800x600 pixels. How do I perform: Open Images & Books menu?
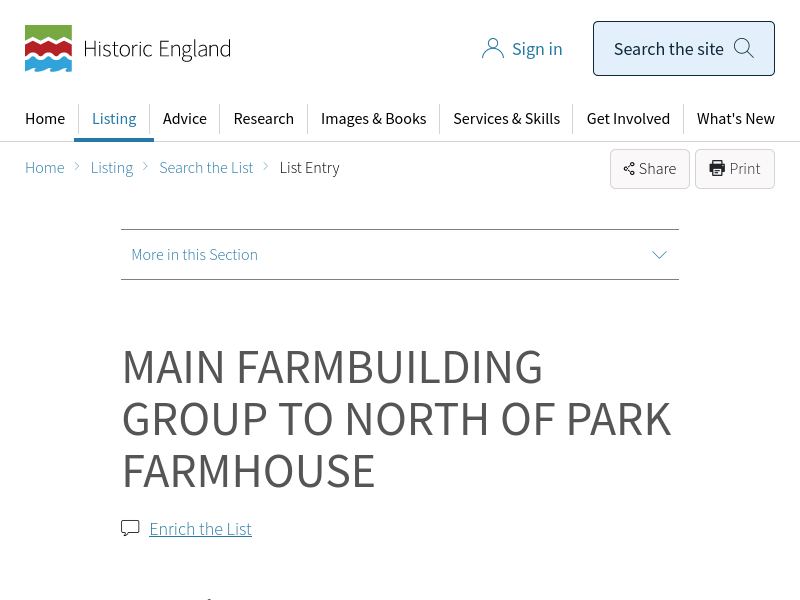point(373,118)
